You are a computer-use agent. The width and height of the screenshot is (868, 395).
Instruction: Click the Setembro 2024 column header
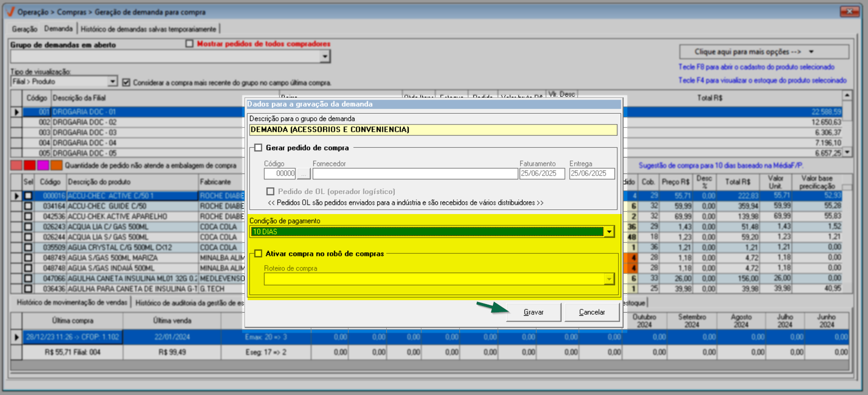[x=692, y=321]
